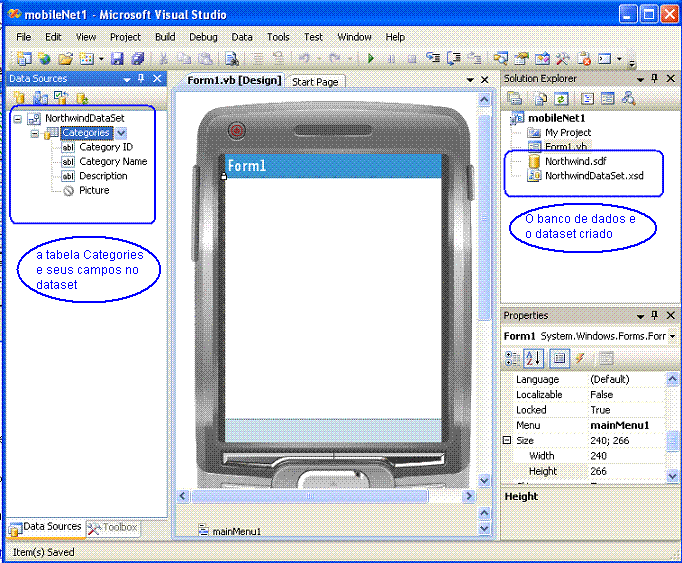
Task: Open the Categories control type dropdown
Action: coord(121,133)
